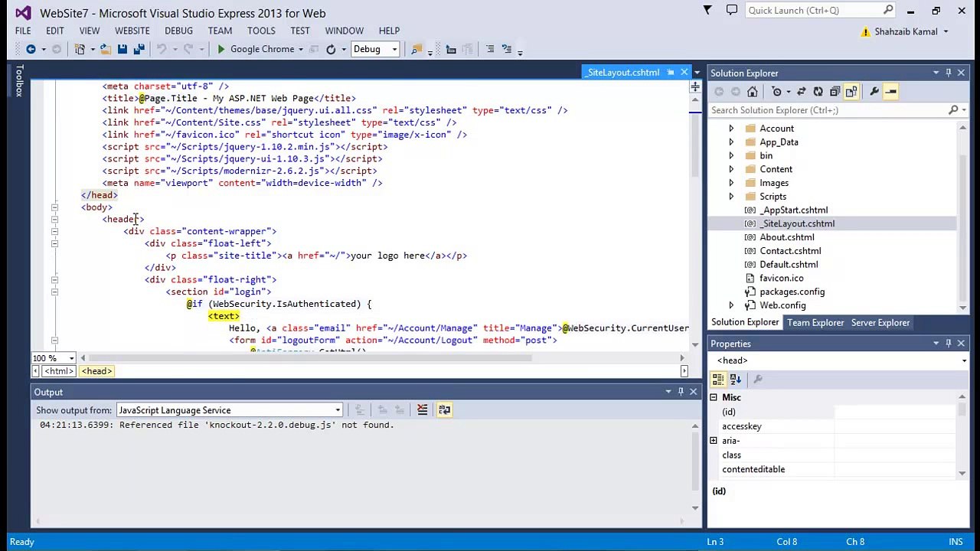Click the Quick Launch search magnifier
This screenshot has width=980, height=551.
(888, 10)
